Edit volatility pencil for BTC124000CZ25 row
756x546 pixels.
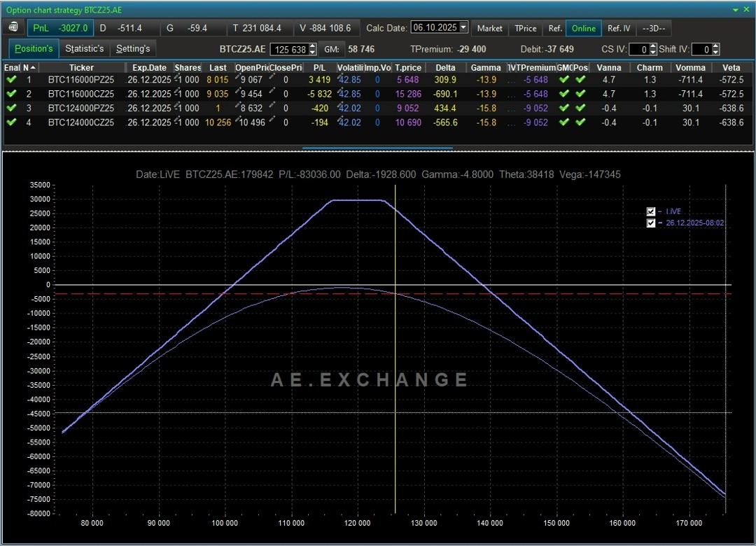pyautogui.click(x=340, y=120)
